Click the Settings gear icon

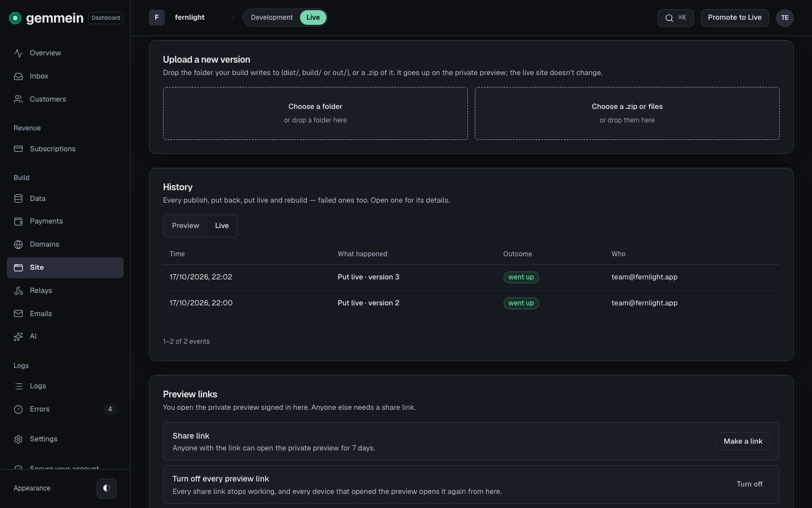click(x=19, y=439)
